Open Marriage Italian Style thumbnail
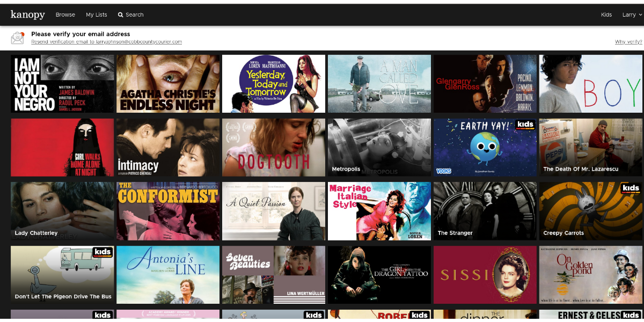The height and width of the screenshot is (322, 644). click(379, 211)
